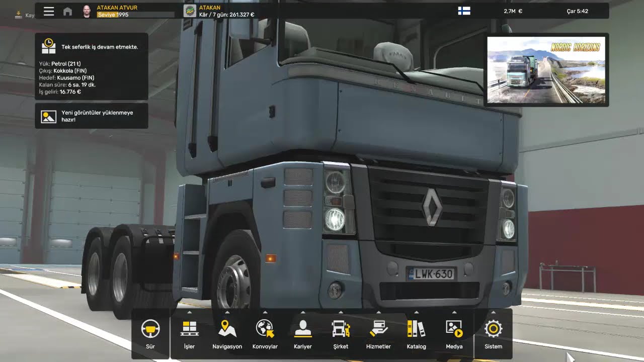This screenshot has width=644, height=362.
Task: Click the ATAKAN company name
Action: point(210,8)
